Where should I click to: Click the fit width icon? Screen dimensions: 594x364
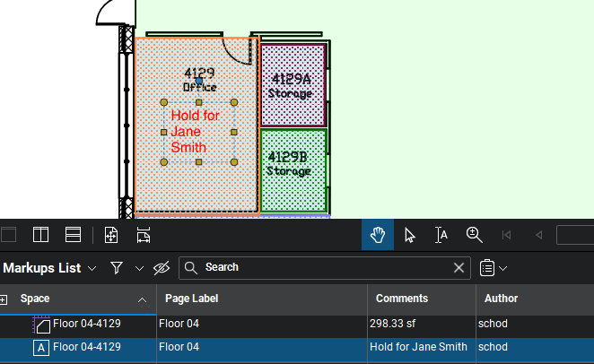click(x=144, y=235)
